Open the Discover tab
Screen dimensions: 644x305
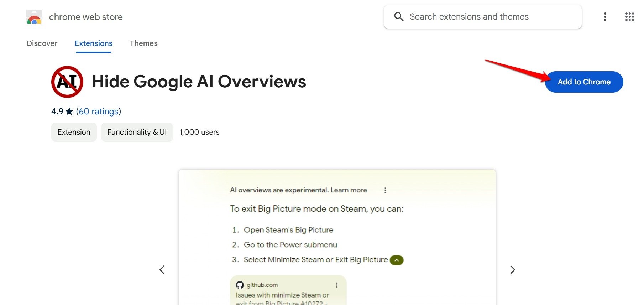pos(42,43)
